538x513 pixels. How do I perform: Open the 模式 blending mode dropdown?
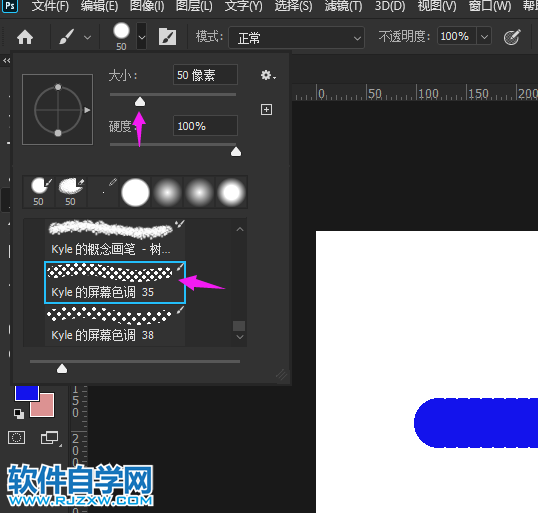pyautogui.click(x=296, y=37)
